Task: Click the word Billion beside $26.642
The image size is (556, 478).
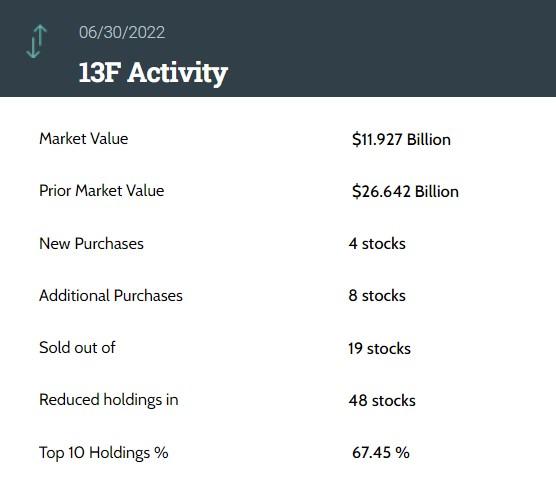Action: 437,191
